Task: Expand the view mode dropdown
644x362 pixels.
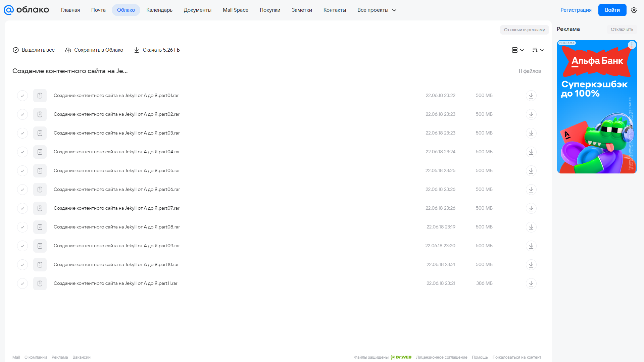Action: (x=518, y=50)
